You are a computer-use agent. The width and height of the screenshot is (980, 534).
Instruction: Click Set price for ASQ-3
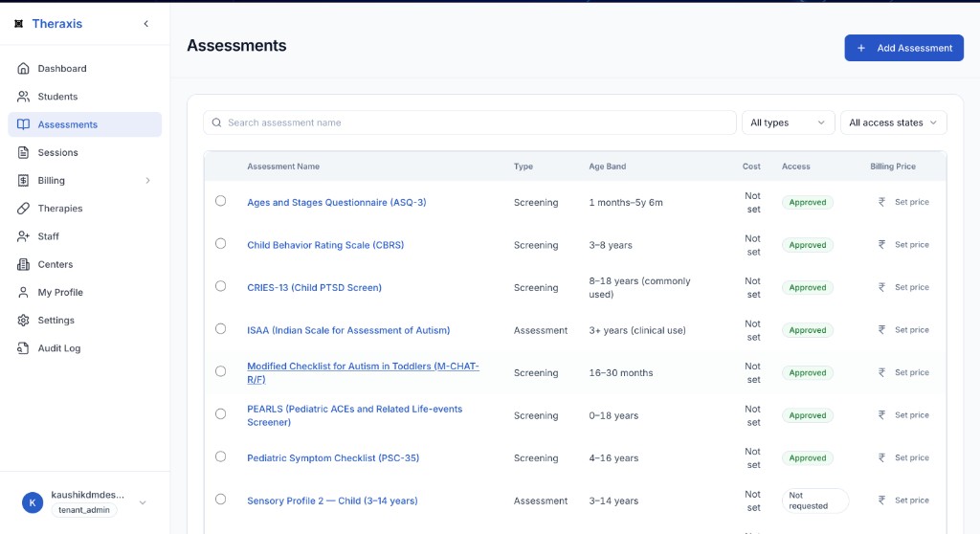pyautogui.click(x=911, y=202)
